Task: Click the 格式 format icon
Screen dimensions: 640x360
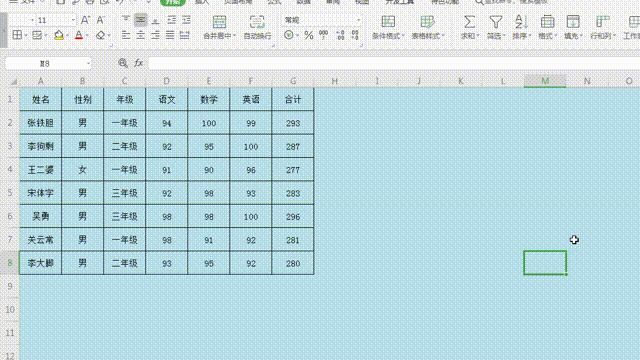Action: 547,22
